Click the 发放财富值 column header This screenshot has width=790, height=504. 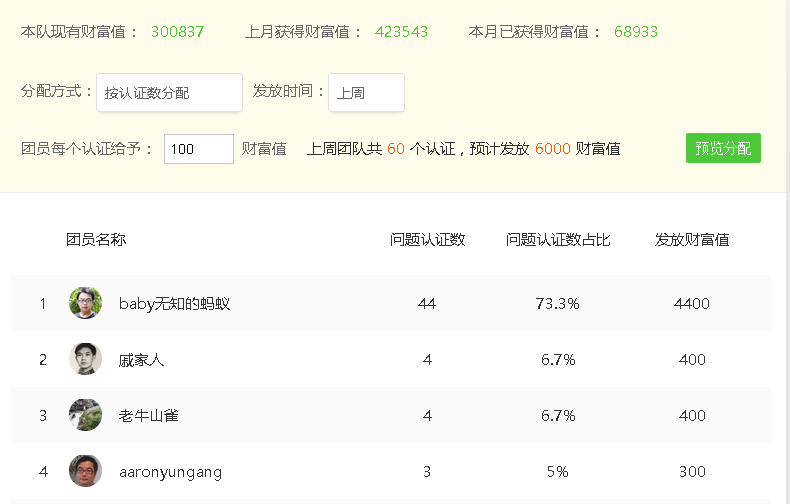692,239
